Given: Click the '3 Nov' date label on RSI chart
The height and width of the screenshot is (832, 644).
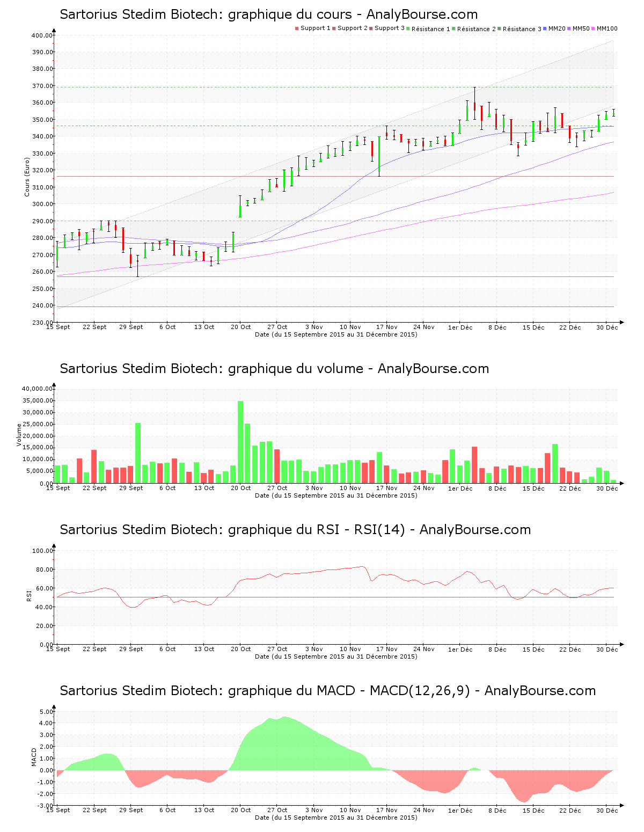Looking at the screenshot, I should pyautogui.click(x=314, y=649).
